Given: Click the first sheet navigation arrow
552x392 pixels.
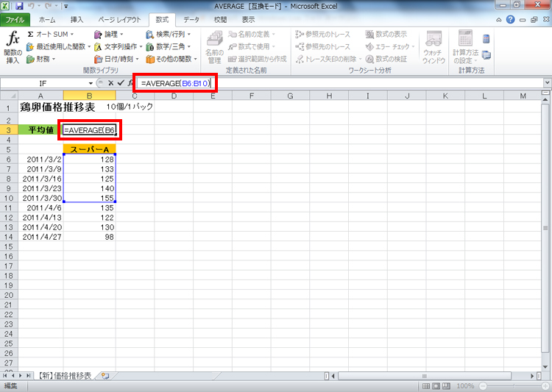Looking at the screenshot, I should tap(4, 376).
